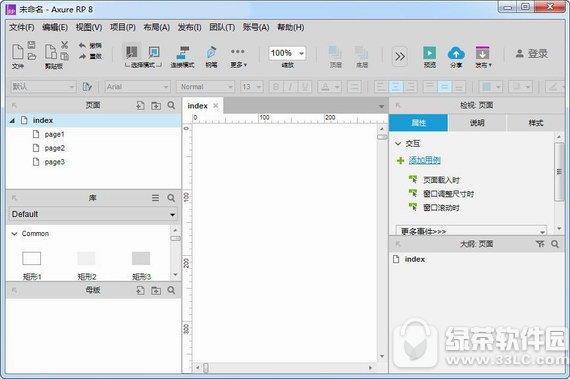Click the 添加用例 link

pyautogui.click(x=425, y=160)
